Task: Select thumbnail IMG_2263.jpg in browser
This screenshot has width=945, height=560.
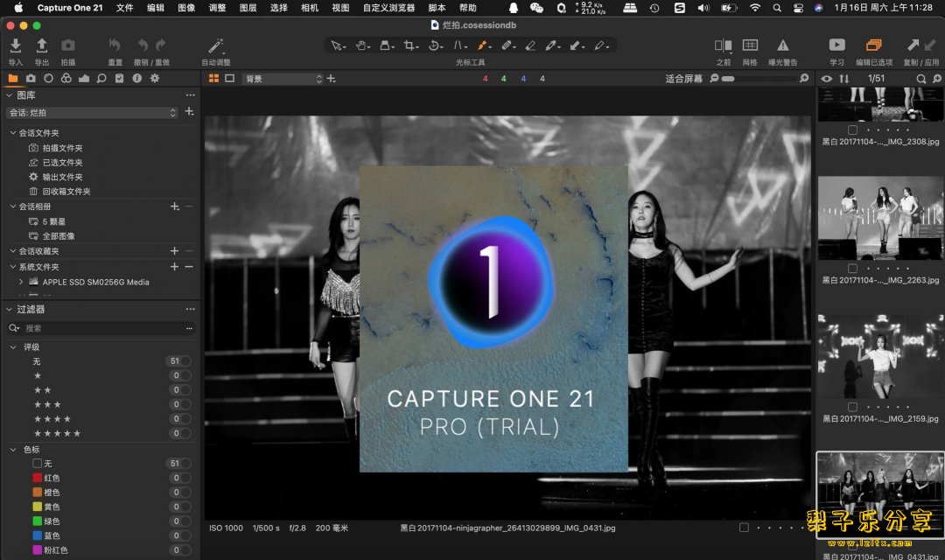Action: (x=880, y=219)
